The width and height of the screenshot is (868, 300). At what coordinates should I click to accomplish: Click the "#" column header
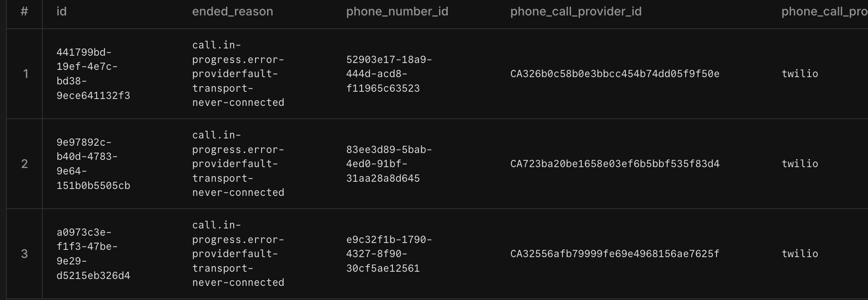(24, 12)
